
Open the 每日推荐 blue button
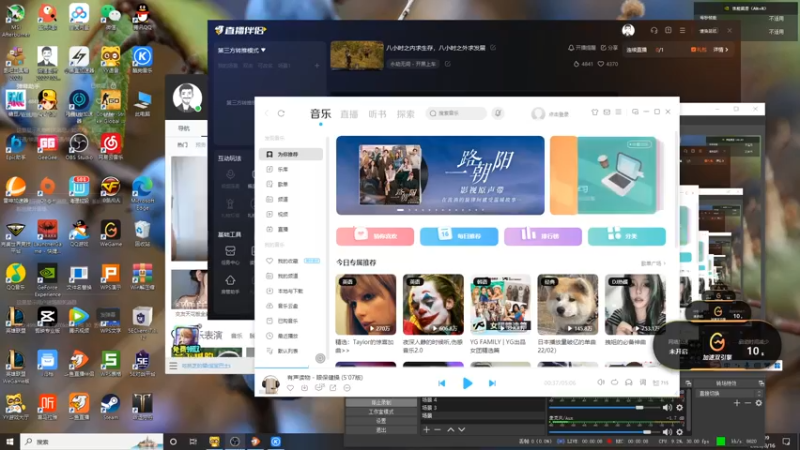(x=459, y=236)
